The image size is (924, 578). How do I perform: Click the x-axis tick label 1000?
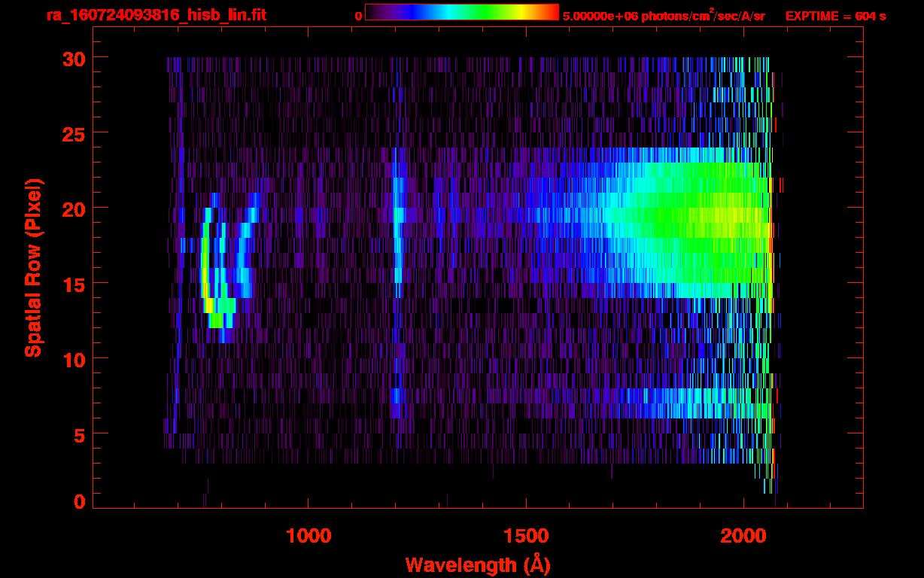309,536
